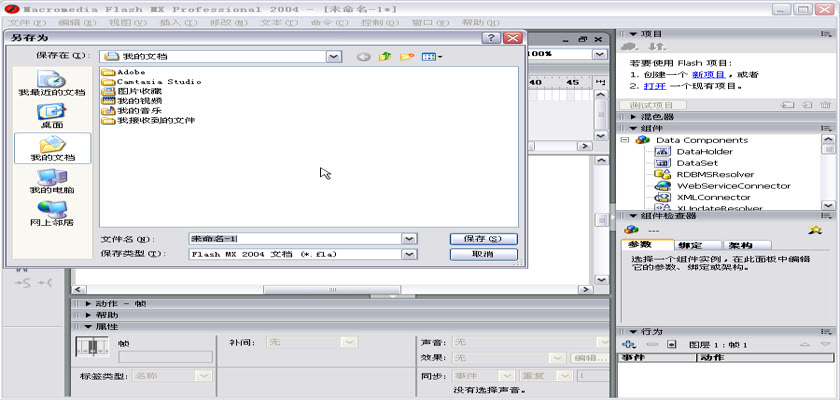
Task: Collapse the 组件检查器 panel
Action: coord(633,215)
